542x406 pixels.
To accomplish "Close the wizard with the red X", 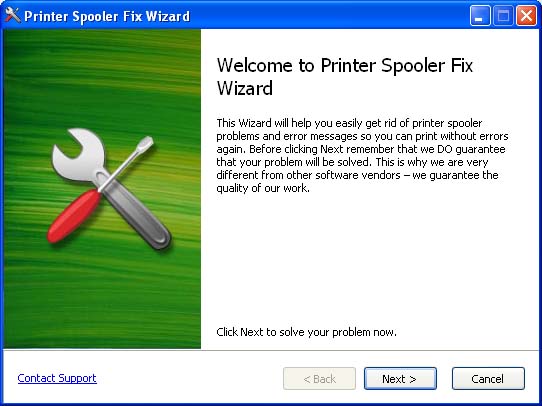I will (526, 16).
